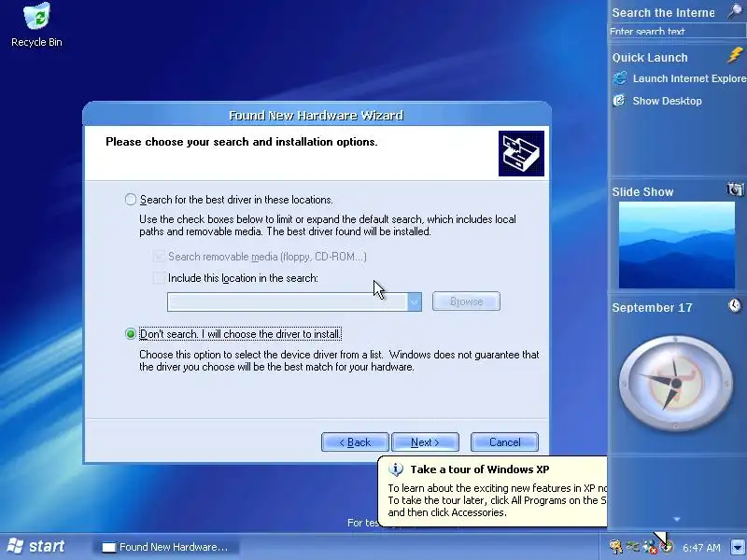Click the 'September 17' date heading

(652, 308)
